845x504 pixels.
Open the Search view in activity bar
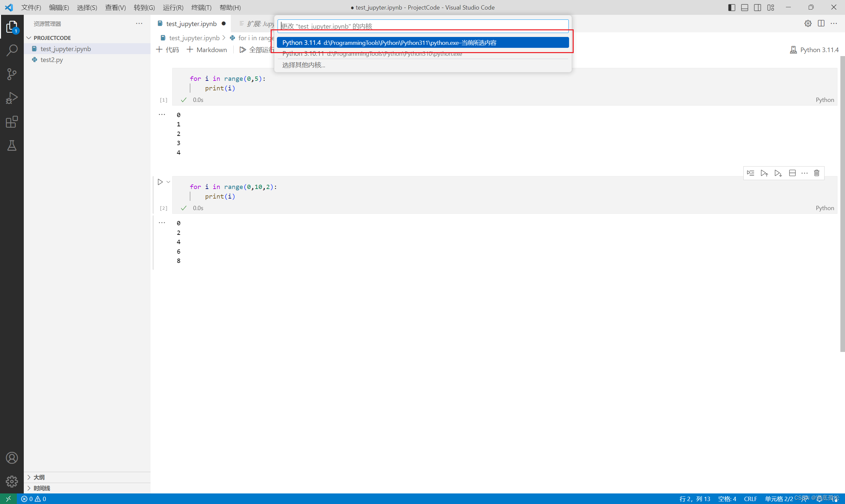(x=12, y=50)
